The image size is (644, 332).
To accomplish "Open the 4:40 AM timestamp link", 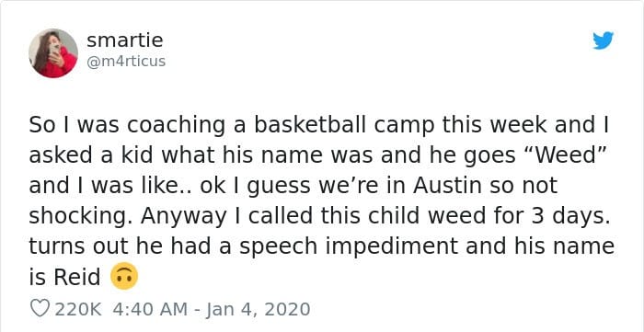I will 149,309.
